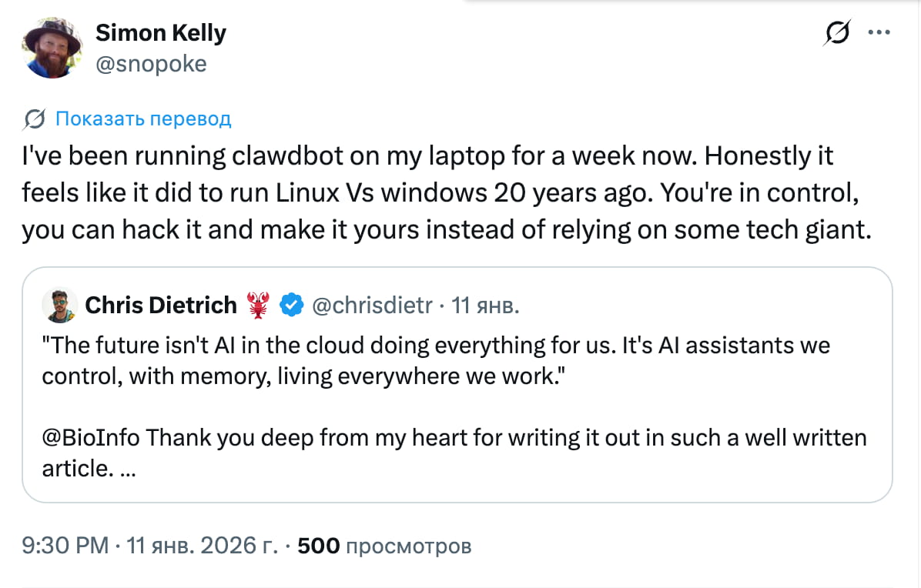Visit the @chrisdietr handle

click(x=374, y=305)
